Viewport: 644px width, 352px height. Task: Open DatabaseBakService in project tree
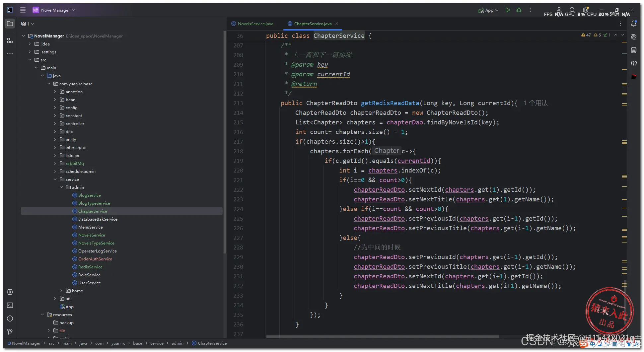pyautogui.click(x=98, y=219)
